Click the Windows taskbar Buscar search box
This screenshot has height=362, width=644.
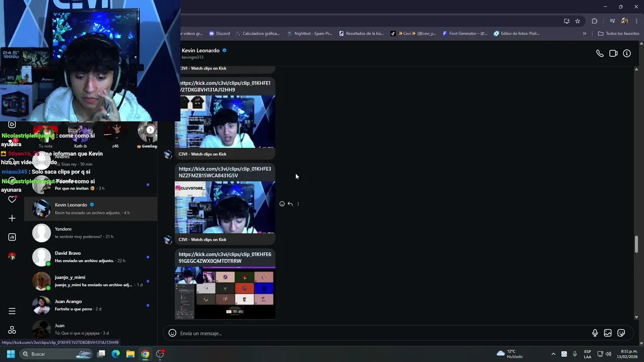point(55,354)
